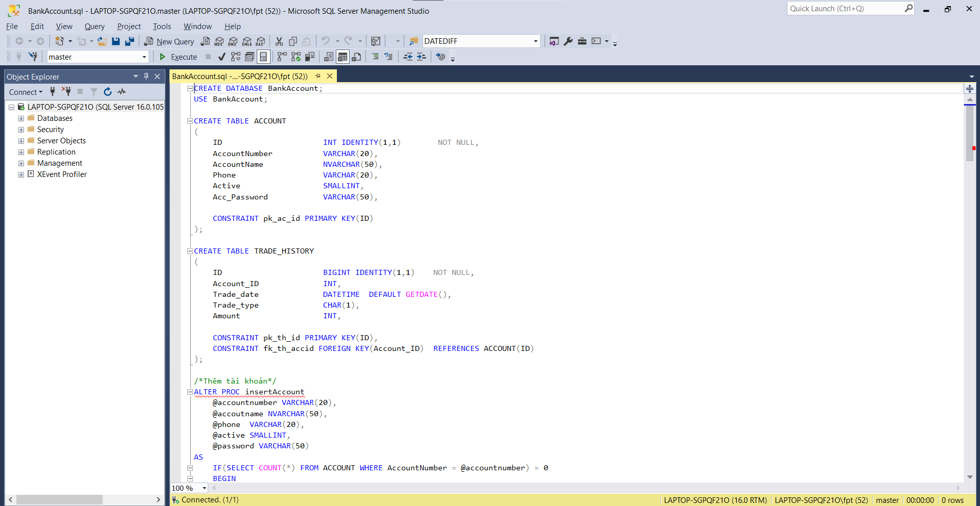Enable Include Actual Execution Plan
Image resolution: width=980 pixels, height=506 pixels.
[281, 57]
